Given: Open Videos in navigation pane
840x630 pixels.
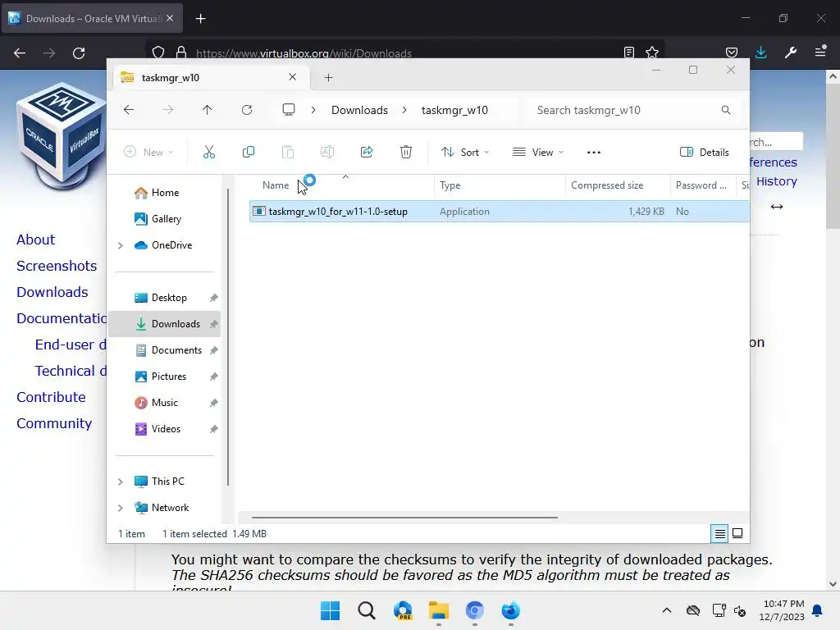Looking at the screenshot, I should tap(165, 429).
